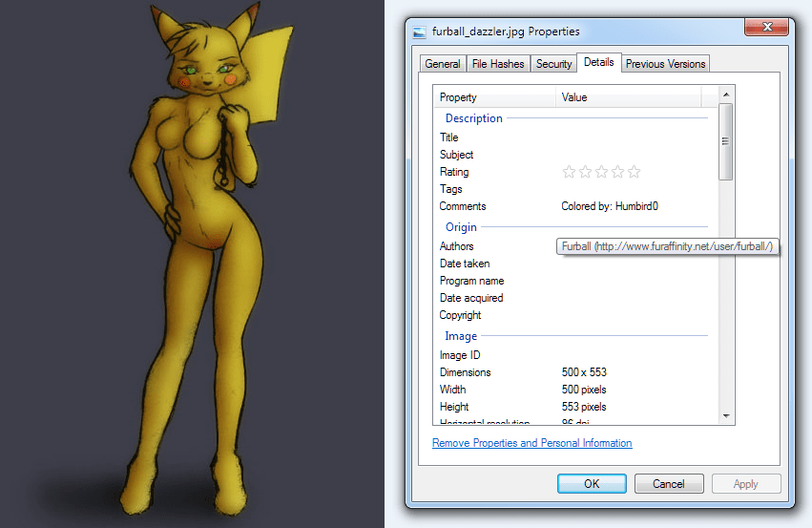Set rating to two stars
The image size is (812, 528).
(x=586, y=172)
